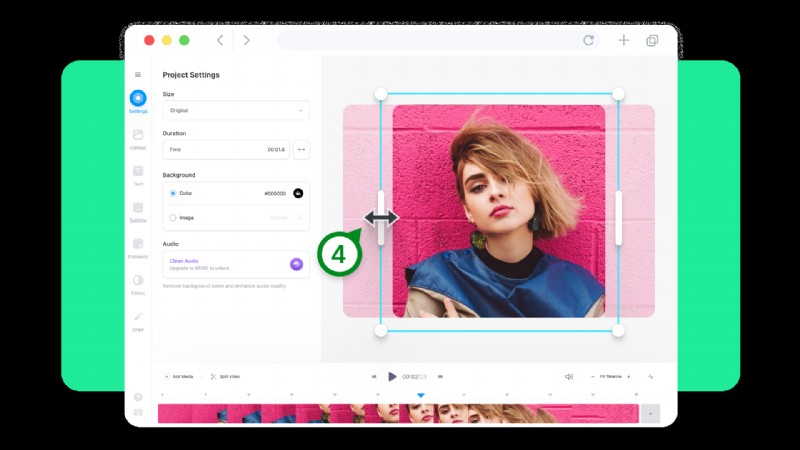This screenshot has width=800, height=450.
Task: Select the Image background radio button
Action: point(173,218)
